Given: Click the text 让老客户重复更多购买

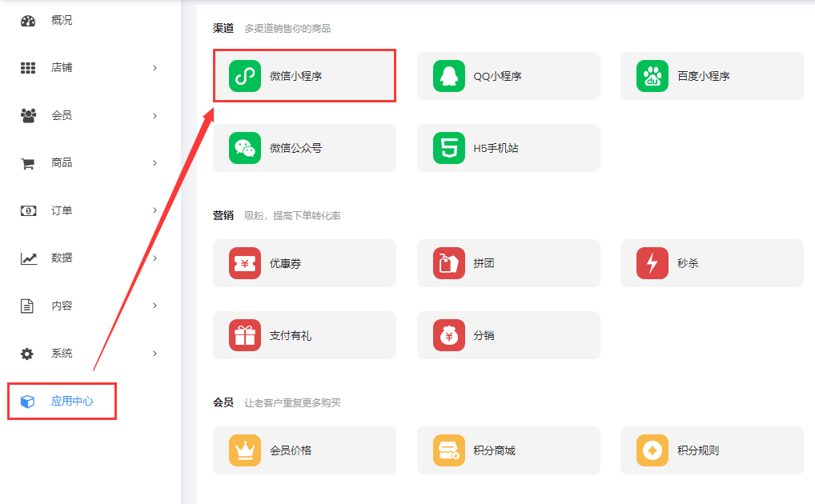Looking at the screenshot, I should click(x=293, y=402).
